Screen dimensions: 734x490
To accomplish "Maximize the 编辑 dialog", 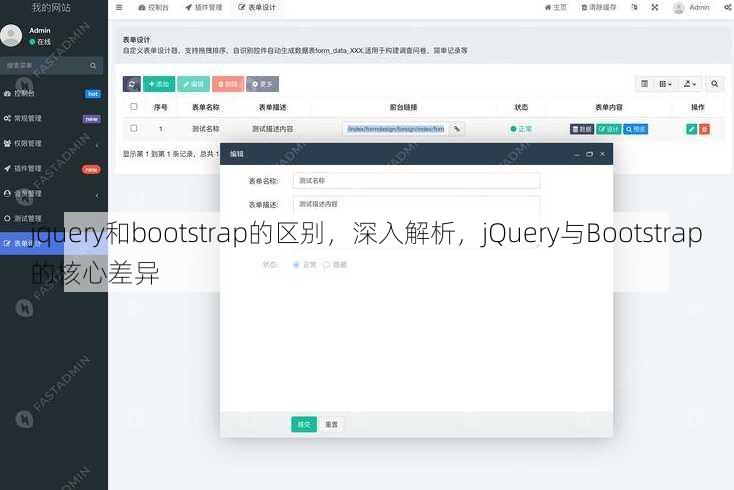I will (589, 154).
